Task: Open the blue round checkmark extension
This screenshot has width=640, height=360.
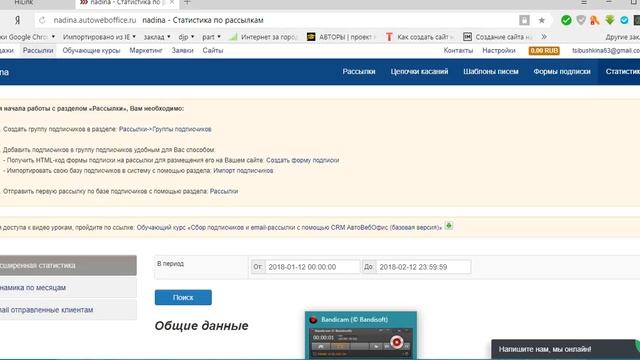Action: [x=624, y=20]
